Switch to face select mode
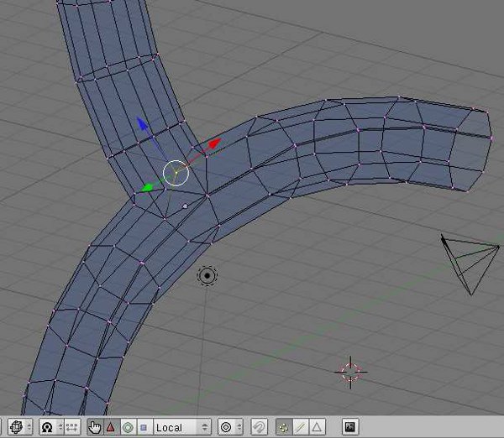This screenshot has height=438, width=504. [x=317, y=427]
